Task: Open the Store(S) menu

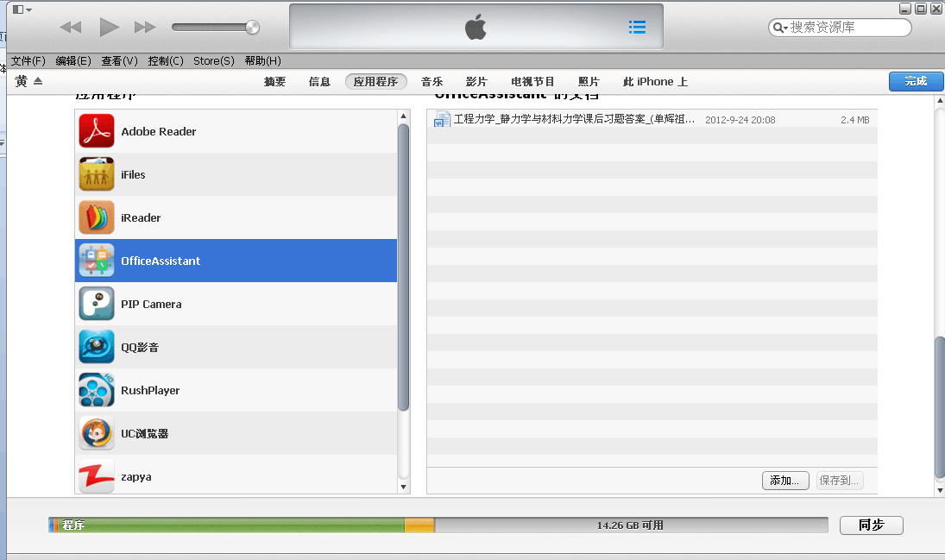Action: pyautogui.click(x=214, y=61)
